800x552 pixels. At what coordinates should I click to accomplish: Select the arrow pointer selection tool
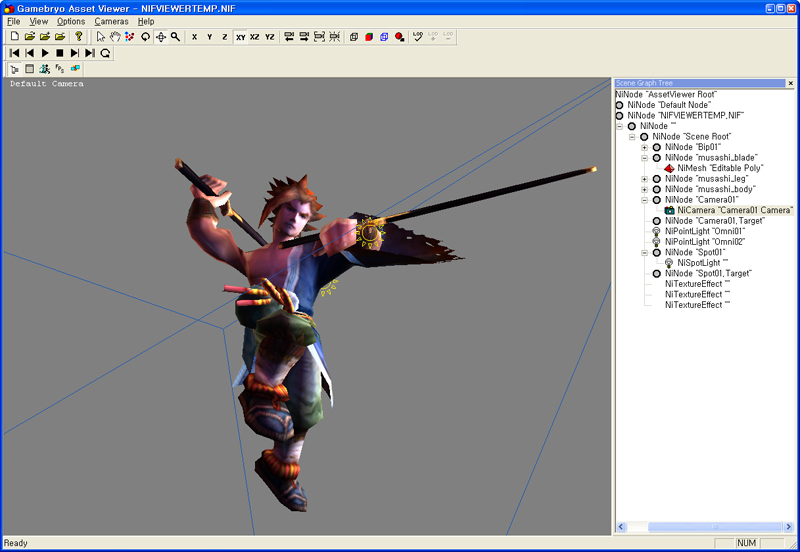click(x=101, y=37)
